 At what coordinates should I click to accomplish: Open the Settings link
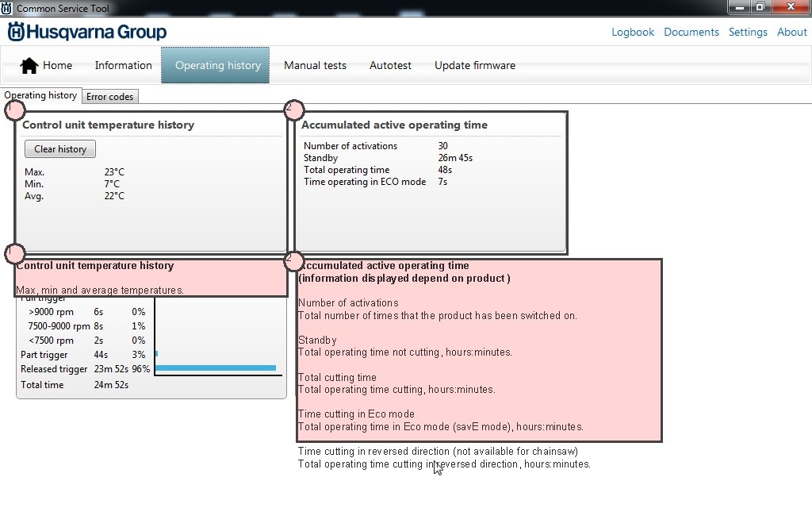pyautogui.click(x=748, y=32)
